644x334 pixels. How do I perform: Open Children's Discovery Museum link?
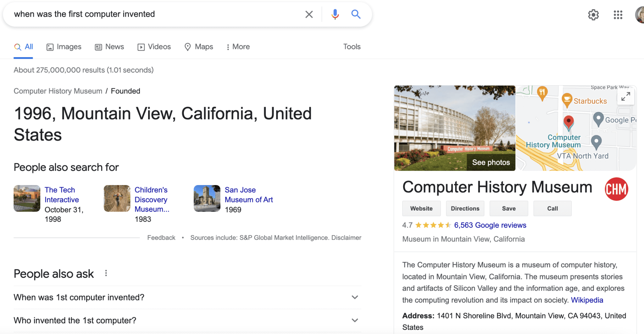(x=152, y=200)
